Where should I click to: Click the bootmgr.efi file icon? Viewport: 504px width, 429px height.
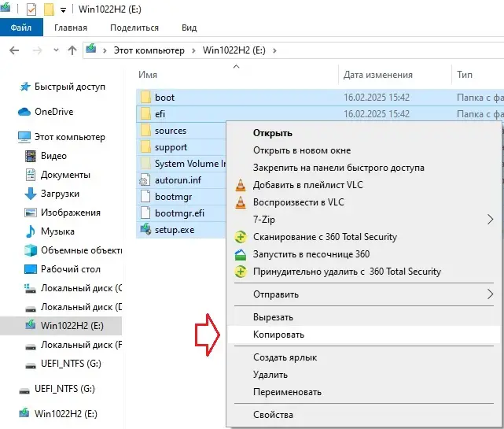(145, 213)
